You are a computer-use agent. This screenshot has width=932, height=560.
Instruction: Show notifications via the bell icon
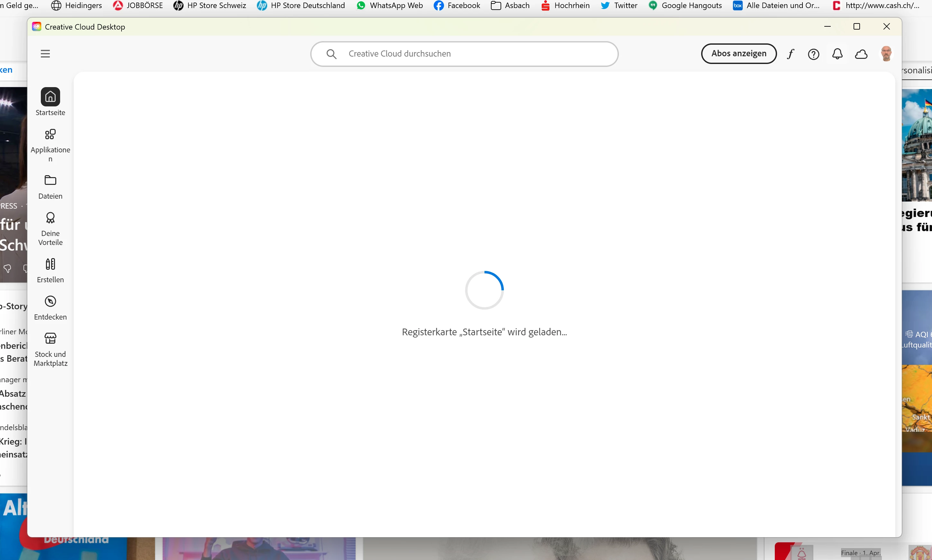coord(837,54)
